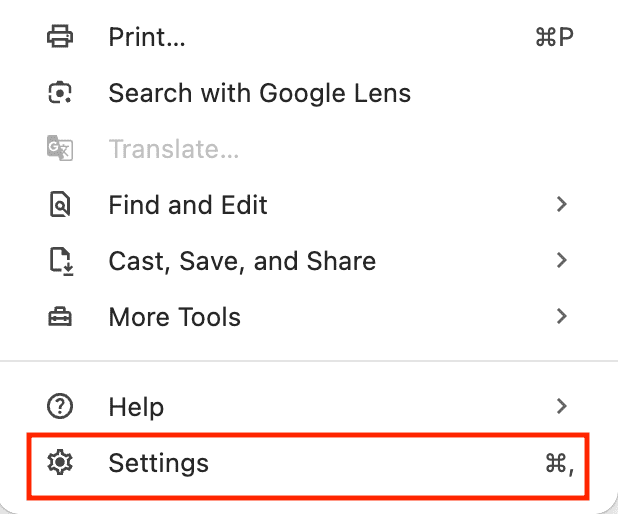Click the ⌘P shortcut beside Print

pyautogui.click(x=555, y=38)
